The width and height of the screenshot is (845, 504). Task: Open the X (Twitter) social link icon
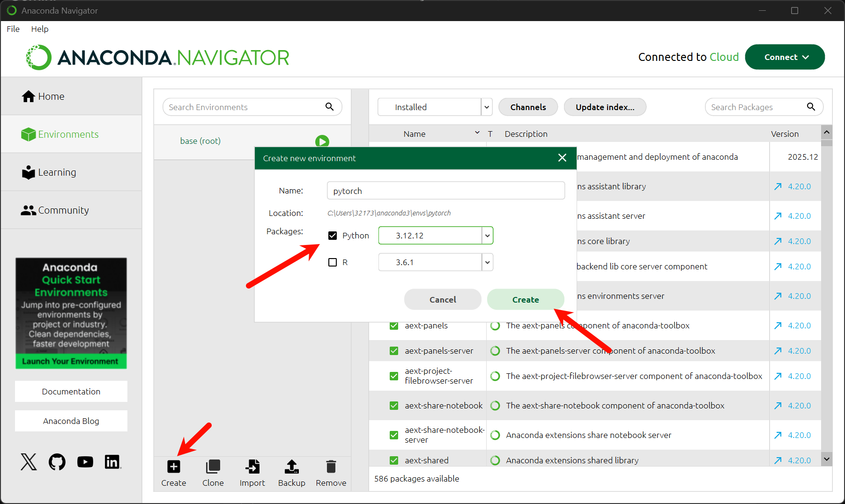point(29,462)
